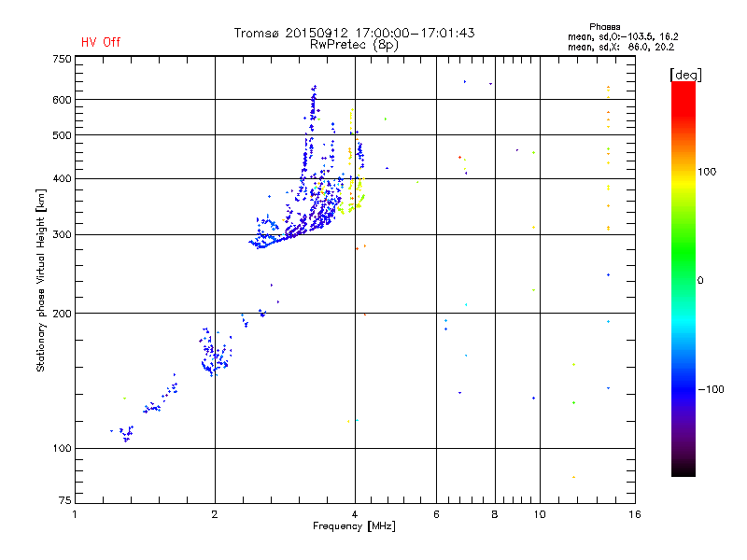Click the y-axis label '200'
The width and height of the screenshot is (747, 560).
tap(62, 314)
